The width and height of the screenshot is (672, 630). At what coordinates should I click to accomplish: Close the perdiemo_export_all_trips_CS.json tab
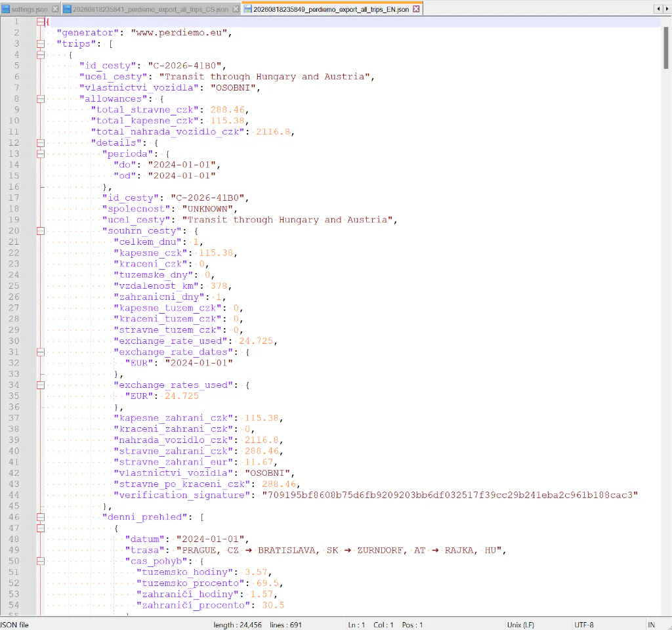tap(236, 9)
